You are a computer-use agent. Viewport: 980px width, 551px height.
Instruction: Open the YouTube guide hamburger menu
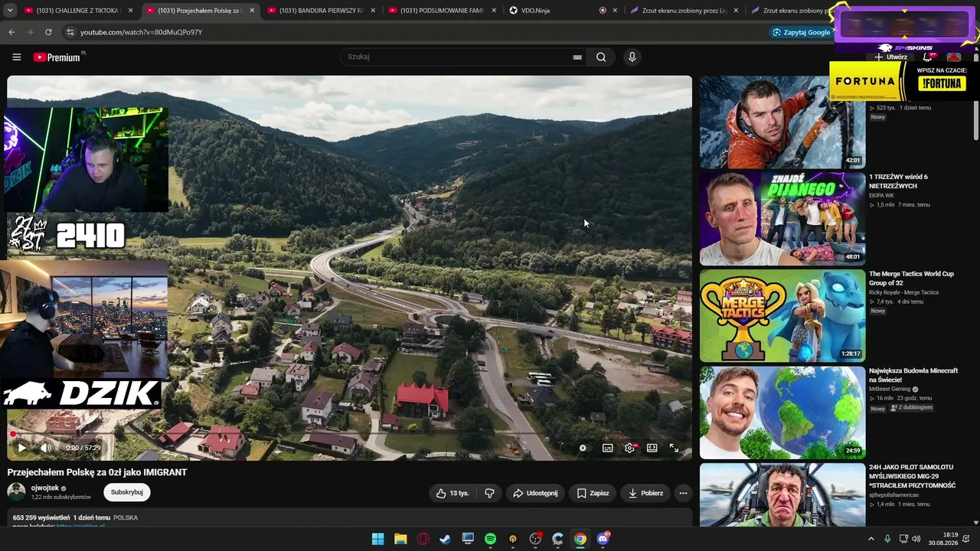16,57
